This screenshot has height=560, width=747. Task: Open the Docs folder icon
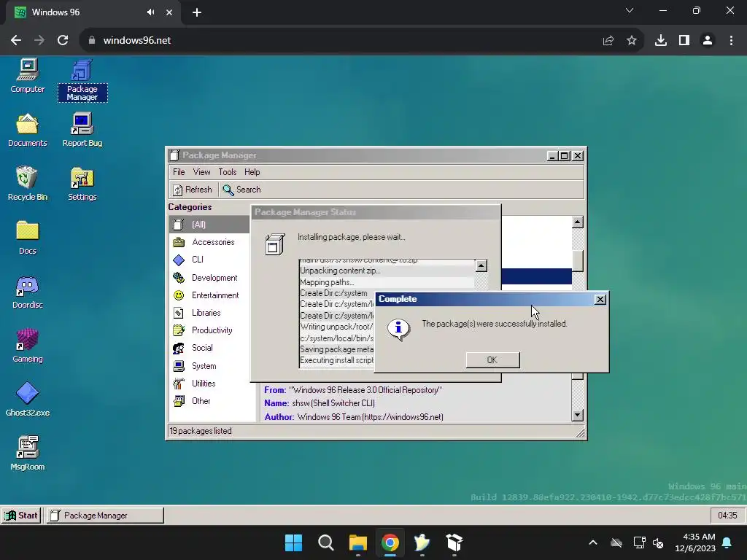(27, 238)
